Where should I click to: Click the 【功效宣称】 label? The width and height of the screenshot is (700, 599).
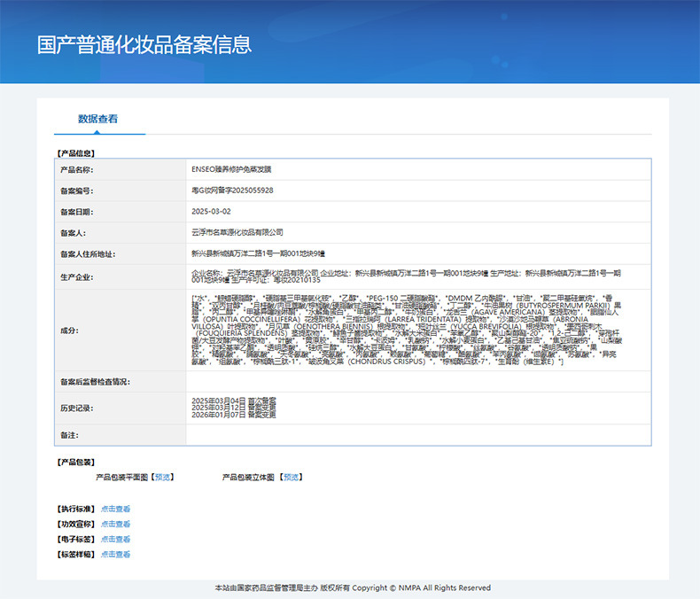76,524
